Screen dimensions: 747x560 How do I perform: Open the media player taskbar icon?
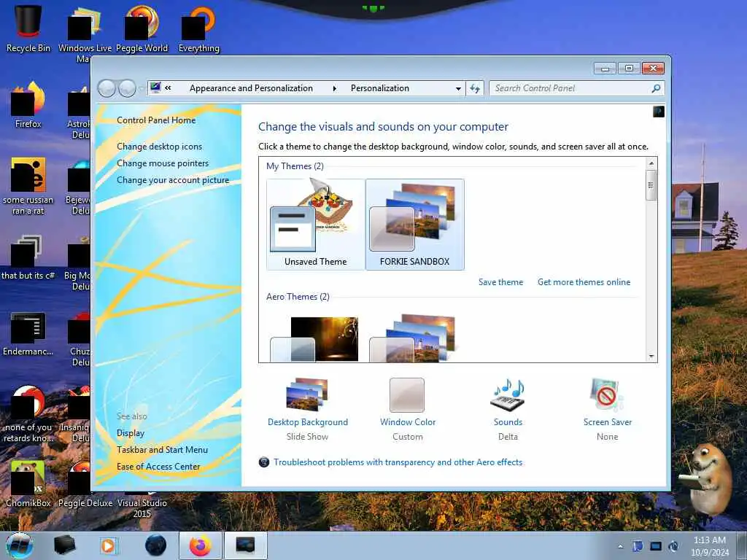tap(109, 545)
